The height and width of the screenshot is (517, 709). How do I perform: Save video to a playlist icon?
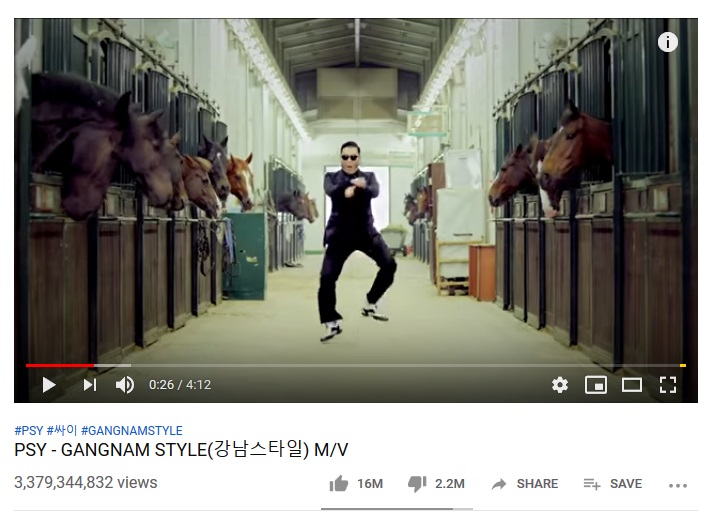click(x=592, y=484)
